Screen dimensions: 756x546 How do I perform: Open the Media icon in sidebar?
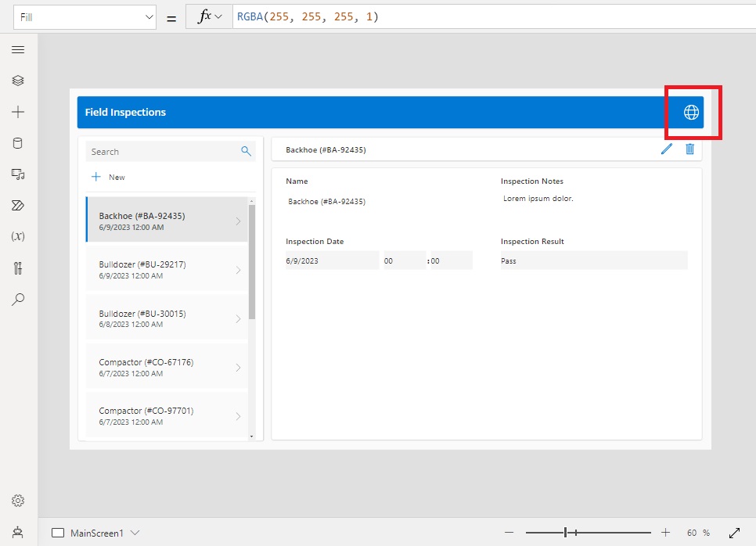18,174
